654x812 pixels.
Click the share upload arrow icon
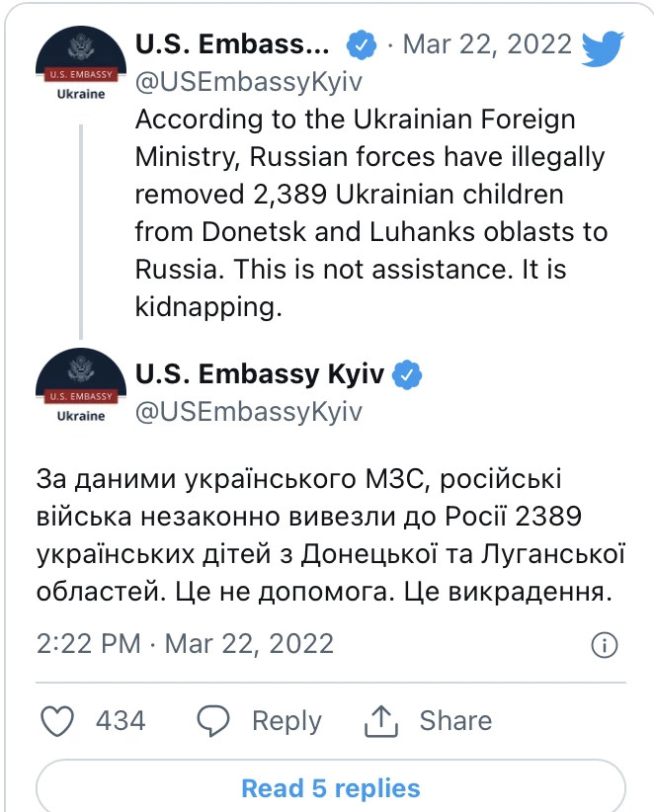(x=381, y=720)
